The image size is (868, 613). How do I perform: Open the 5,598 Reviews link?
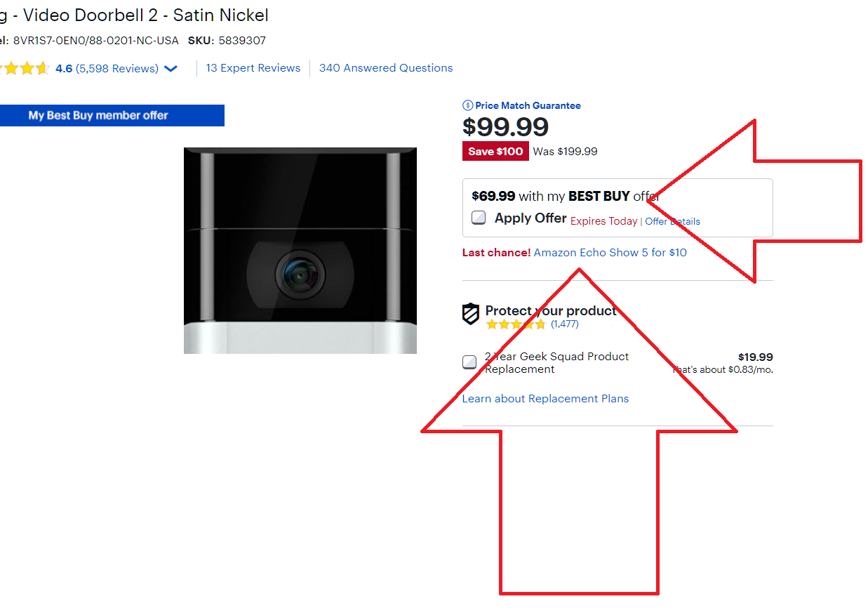click(117, 69)
